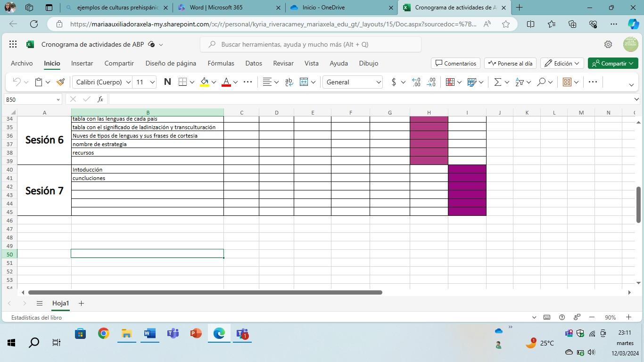The height and width of the screenshot is (362, 644).
Task: Open Windows Start menu
Action: pyautogui.click(x=11, y=343)
